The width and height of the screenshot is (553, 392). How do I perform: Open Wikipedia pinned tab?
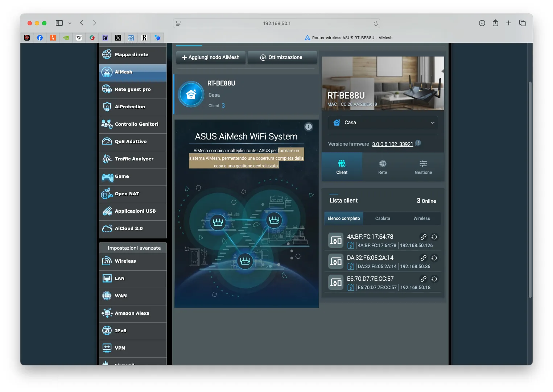click(79, 38)
